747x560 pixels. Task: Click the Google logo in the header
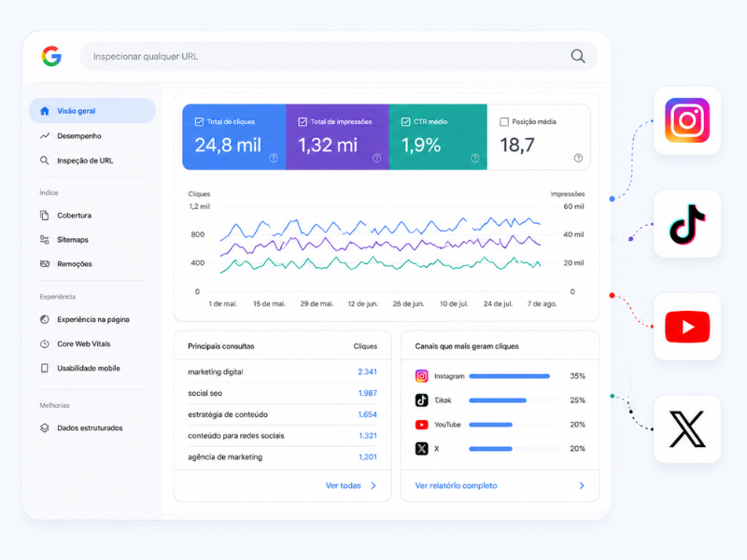[x=51, y=56]
